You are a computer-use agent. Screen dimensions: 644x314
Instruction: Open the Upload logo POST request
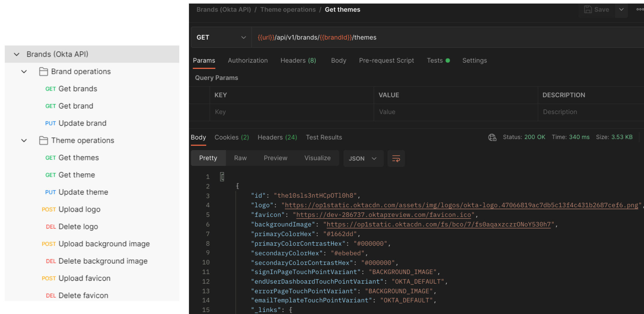[79, 209]
